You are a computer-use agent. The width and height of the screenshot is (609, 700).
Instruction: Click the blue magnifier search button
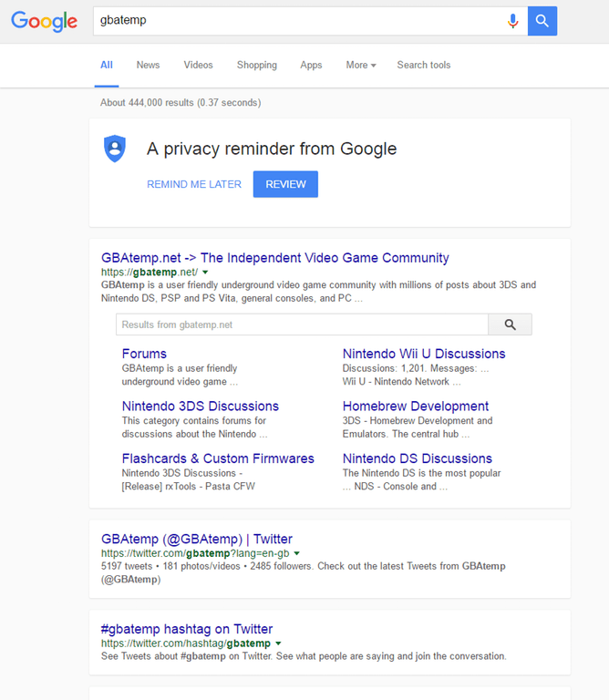click(x=542, y=21)
